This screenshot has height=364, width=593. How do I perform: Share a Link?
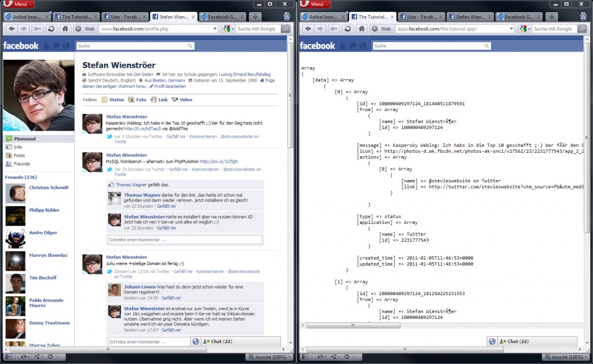tap(159, 100)
